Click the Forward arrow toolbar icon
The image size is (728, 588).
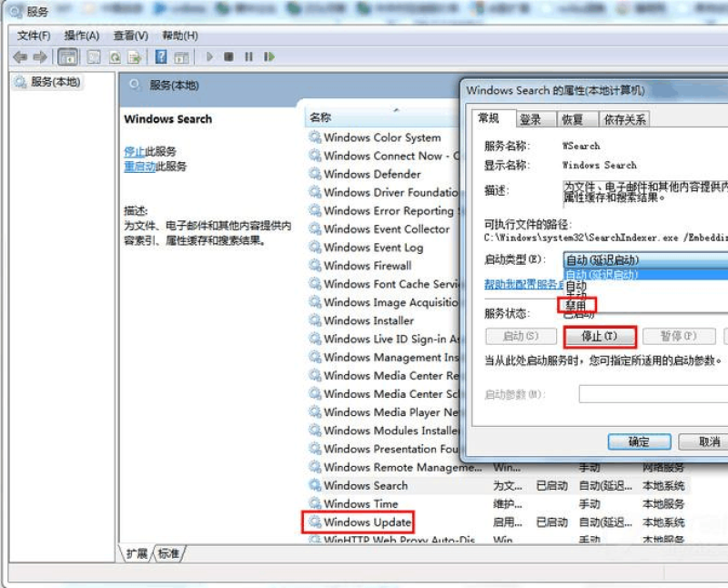(x=40, y=57)
